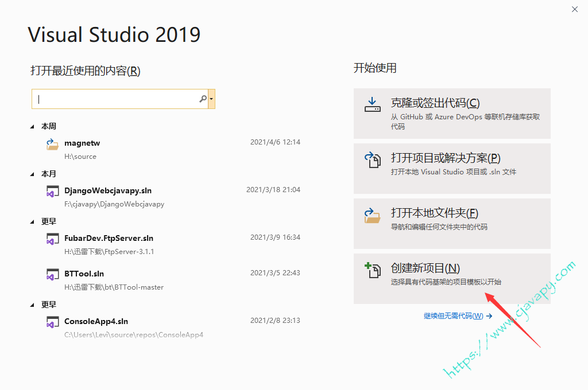This screenshot has width=588, height=390.
Task: Click the 打开最近使用的内容(R) heading
Action: click(x=86, y=71)
